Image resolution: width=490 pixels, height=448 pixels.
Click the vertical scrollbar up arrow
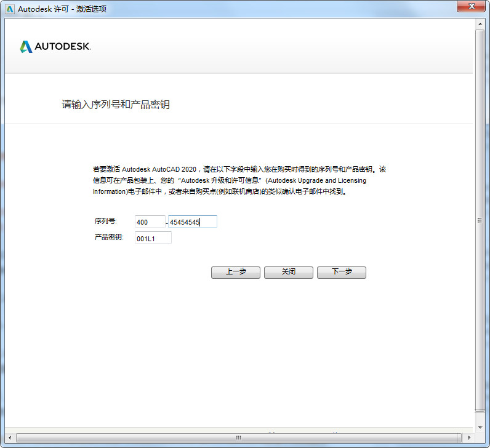coord(480,24)
